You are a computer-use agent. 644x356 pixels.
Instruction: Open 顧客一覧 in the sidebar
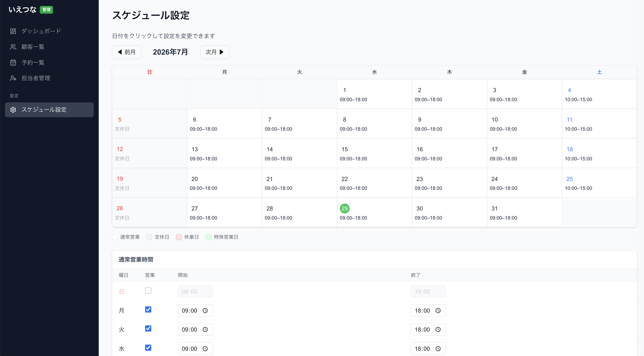pyautogui.click(x=49, y=47)
